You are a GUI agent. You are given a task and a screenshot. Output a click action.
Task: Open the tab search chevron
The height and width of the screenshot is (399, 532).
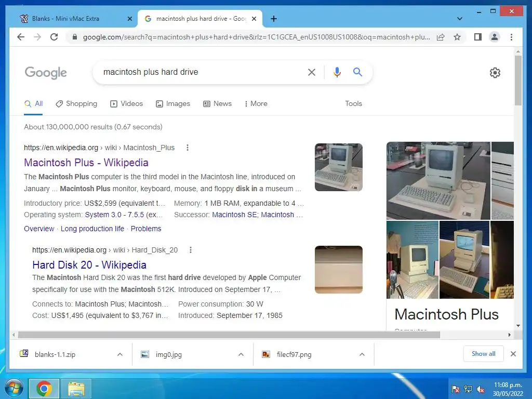(460, 19)
